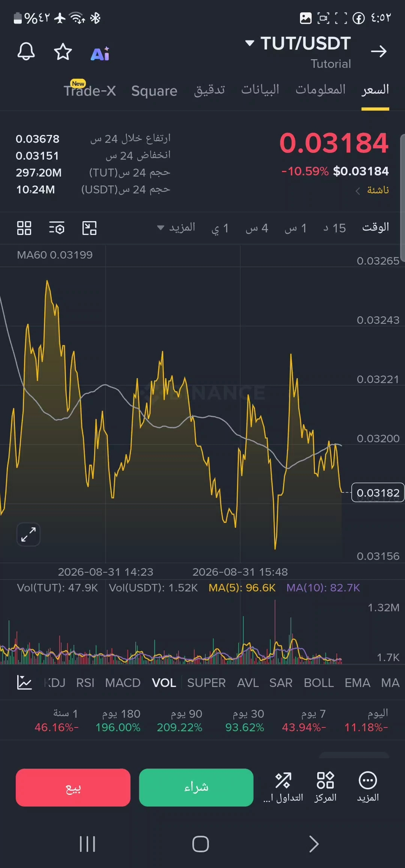Tap the price alert bell icon
The height and width of the screenshot is (868, 405).
26,51
